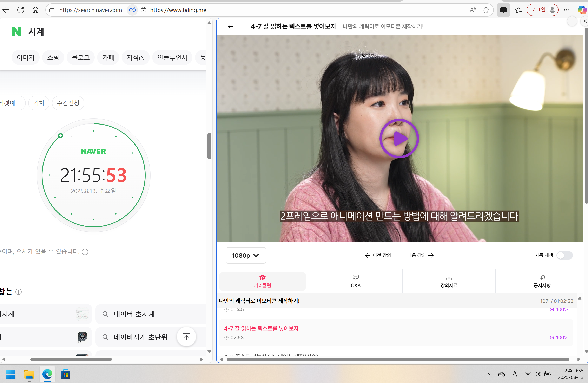This screenshot has width=588, height=383.
Task: Click the scroll-to-top arrow button
Action: pos(186,337)
